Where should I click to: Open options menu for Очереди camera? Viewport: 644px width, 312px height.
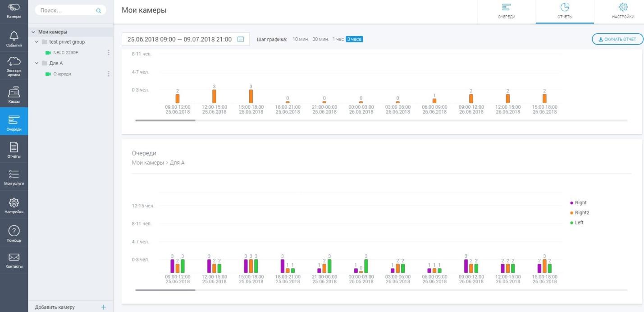point(109,73)
